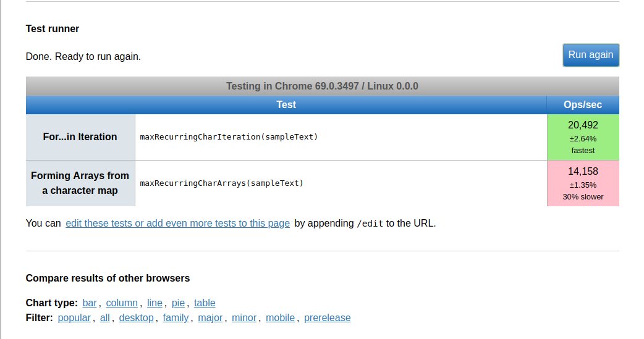The height and width of the screenshot is (339, 644).
Task: Filter by major browser versions
Action: coord(210,318)
